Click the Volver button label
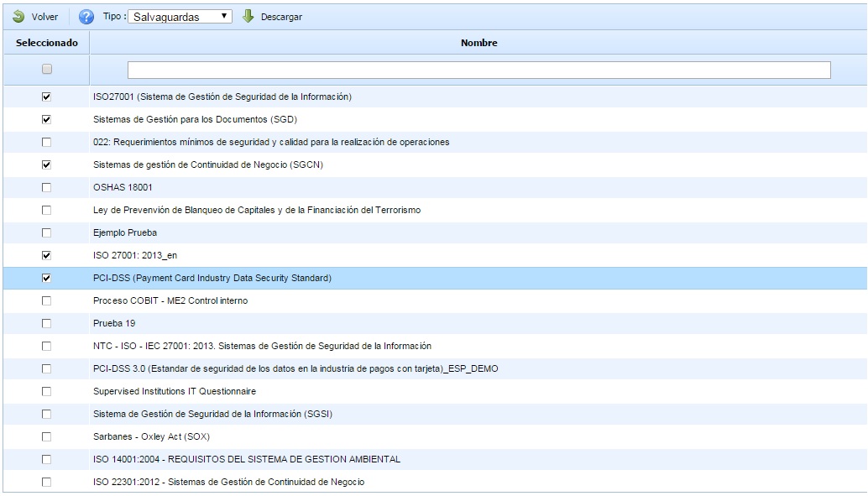The image size is (868, 496). click(44, 17)
